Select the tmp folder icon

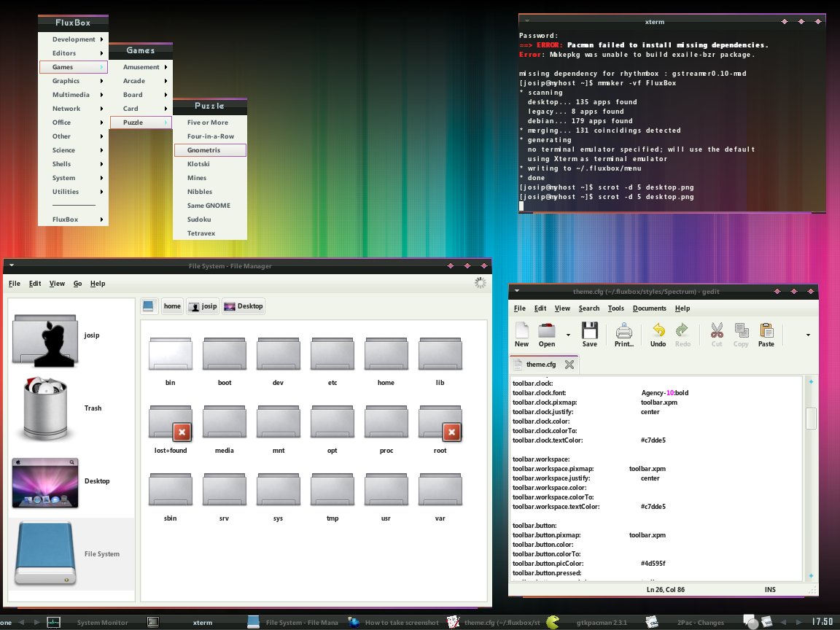tap(332, 490)
